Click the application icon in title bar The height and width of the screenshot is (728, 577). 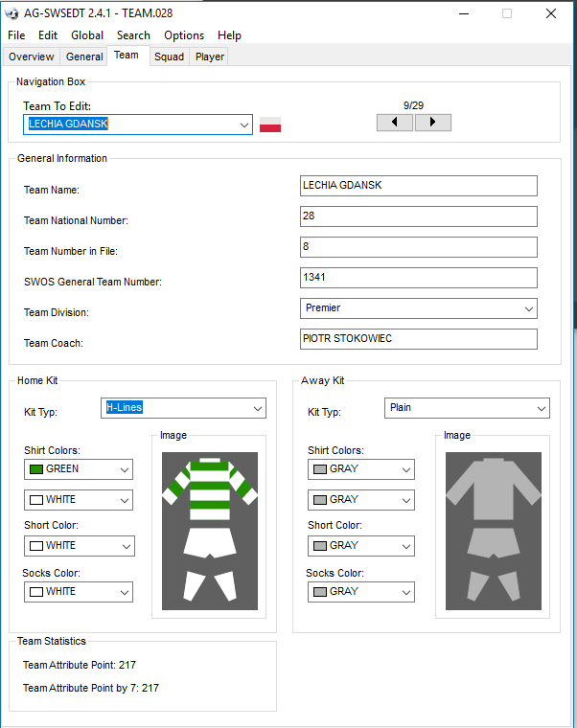[12, 14]
